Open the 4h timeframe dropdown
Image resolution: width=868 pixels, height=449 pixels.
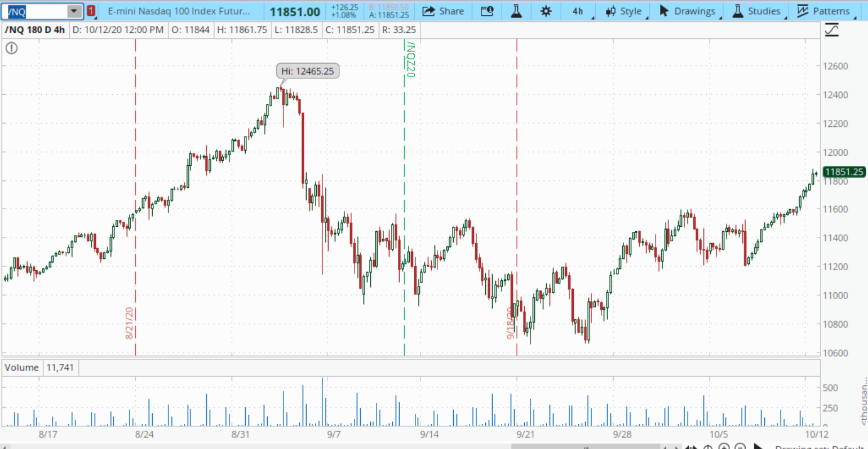578,11
